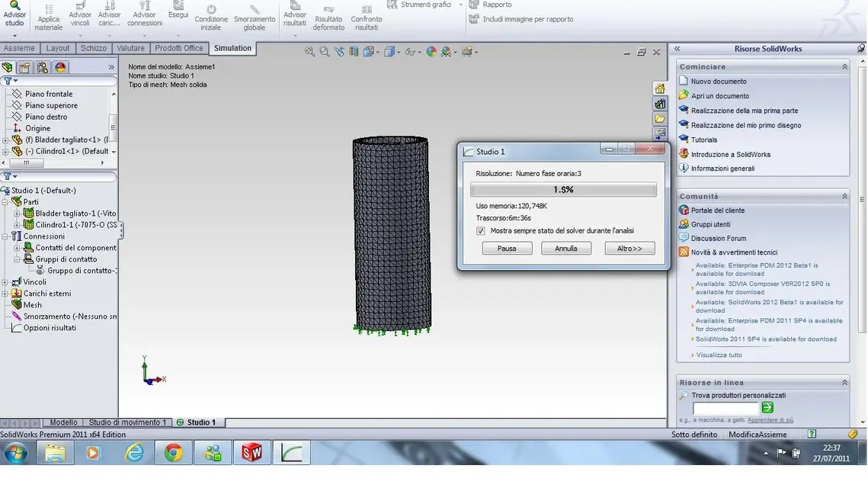Viewport: 868px width, 488px height.
Task: Expand the Vincoli node
Action: pos(5,282)
